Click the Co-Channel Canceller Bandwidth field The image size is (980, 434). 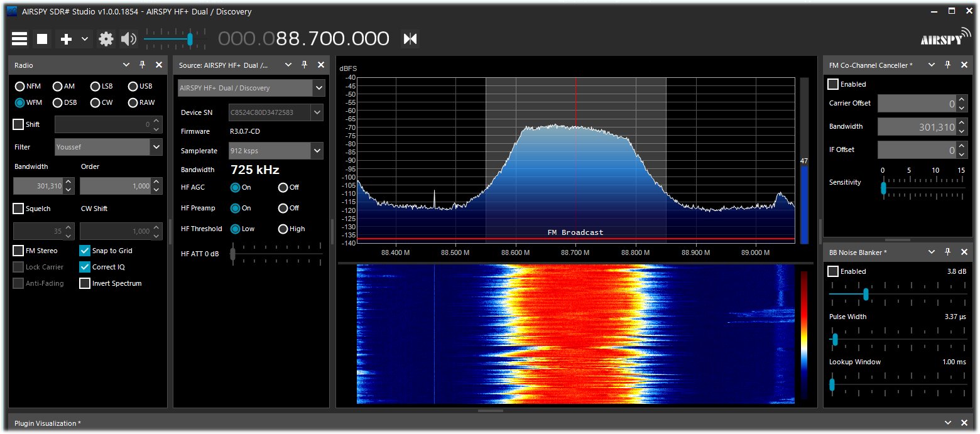point(917,127)
